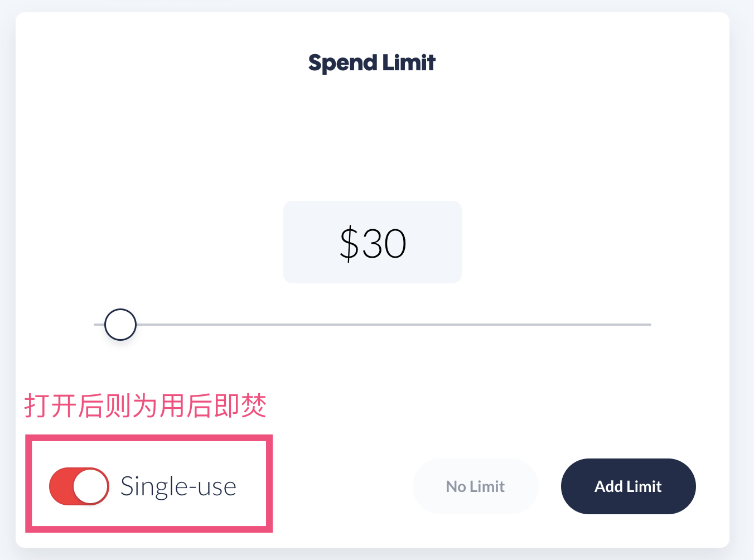The height and width of the screenshot is (560, 754).
Task: Click the 'Spend Limit' heading
Action: pyautogui.click(x=372, y=62)
